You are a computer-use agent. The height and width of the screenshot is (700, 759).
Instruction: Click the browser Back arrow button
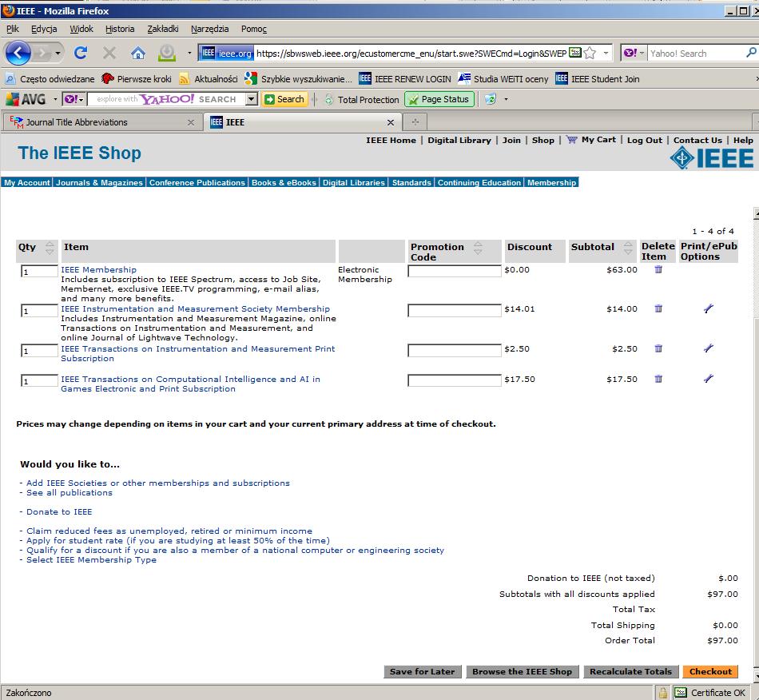[x=18, y=53]
